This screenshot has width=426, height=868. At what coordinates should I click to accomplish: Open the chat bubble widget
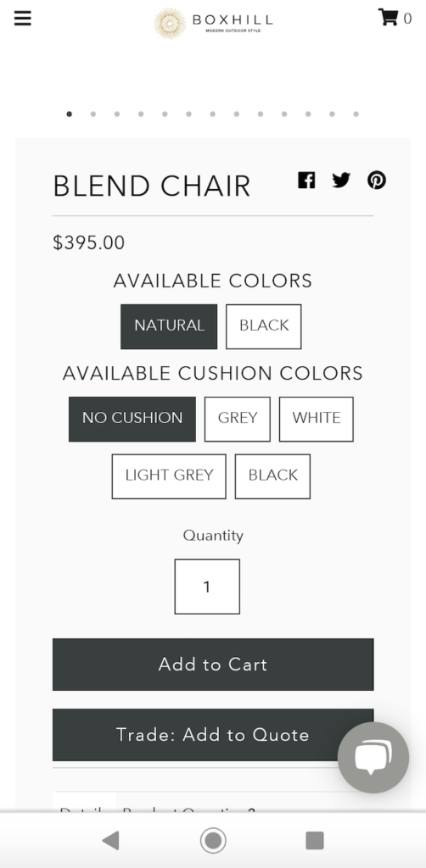[x=373, y=757]
